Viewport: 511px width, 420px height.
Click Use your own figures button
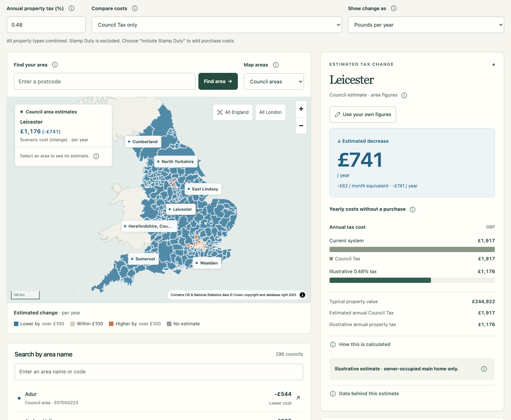(363, 115)
